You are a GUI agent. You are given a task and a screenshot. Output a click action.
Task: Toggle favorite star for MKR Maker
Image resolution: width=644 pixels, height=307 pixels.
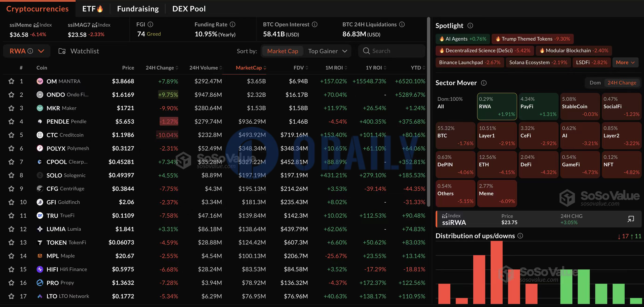pos(11,108)
